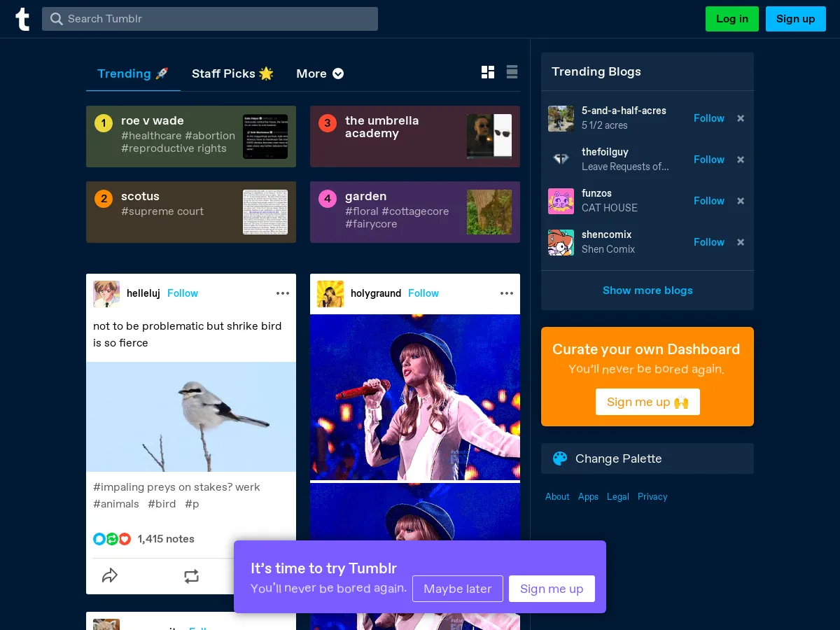This screenshot has width=840, height=630.
Task: Expand the More tab dropdown
Action: [x=320, y=73]
